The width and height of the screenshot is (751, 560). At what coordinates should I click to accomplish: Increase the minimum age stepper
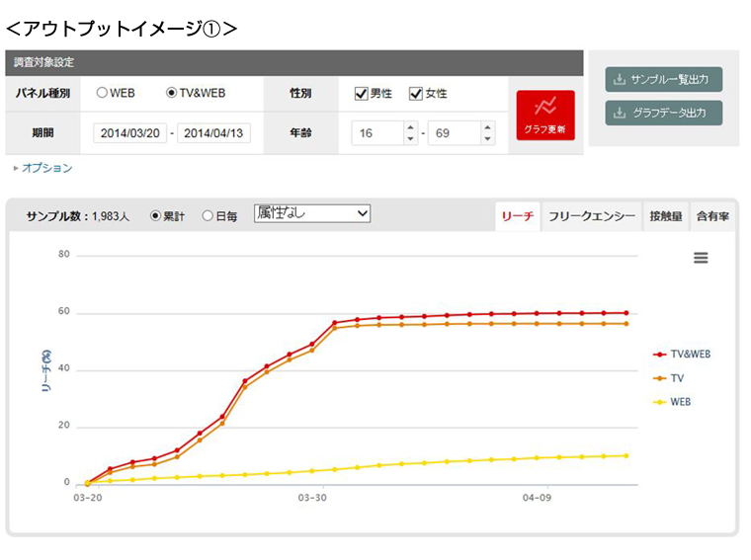[411, 126]
